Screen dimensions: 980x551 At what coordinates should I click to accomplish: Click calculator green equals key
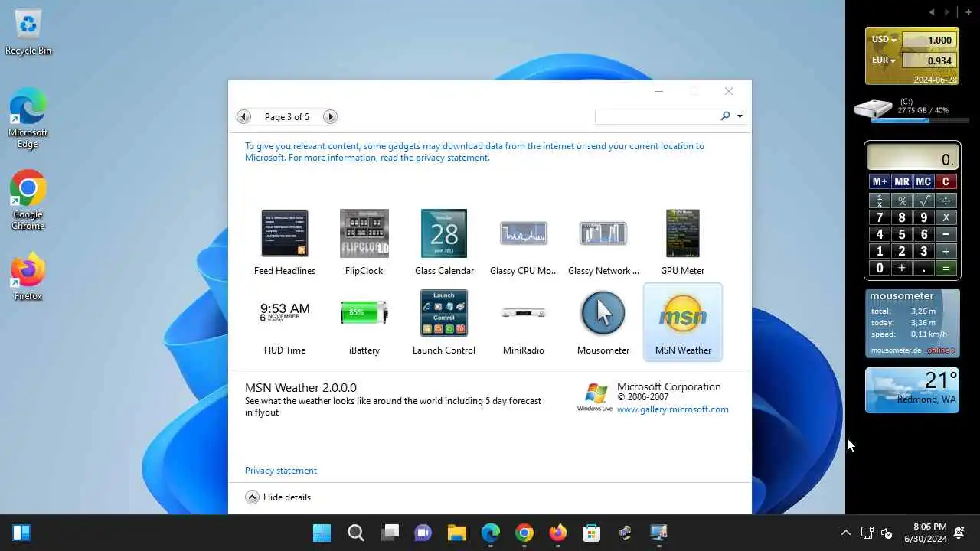pos(946,268)
